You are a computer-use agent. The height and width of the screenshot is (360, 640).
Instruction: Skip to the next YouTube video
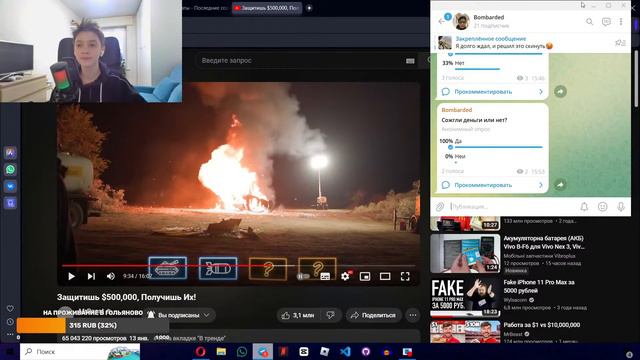(x=91, y=276)
